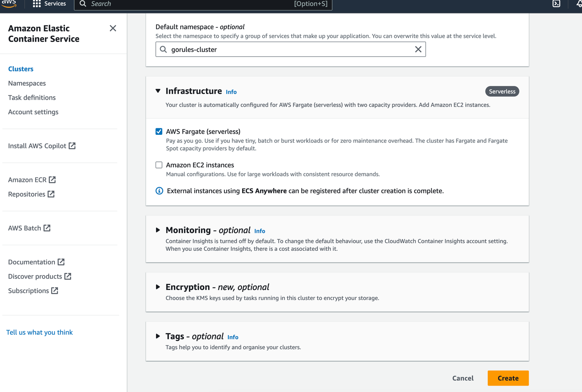Click the Info link beside Tags
Viewport: 582px width, 392px height.
click(x=233, y=337)
